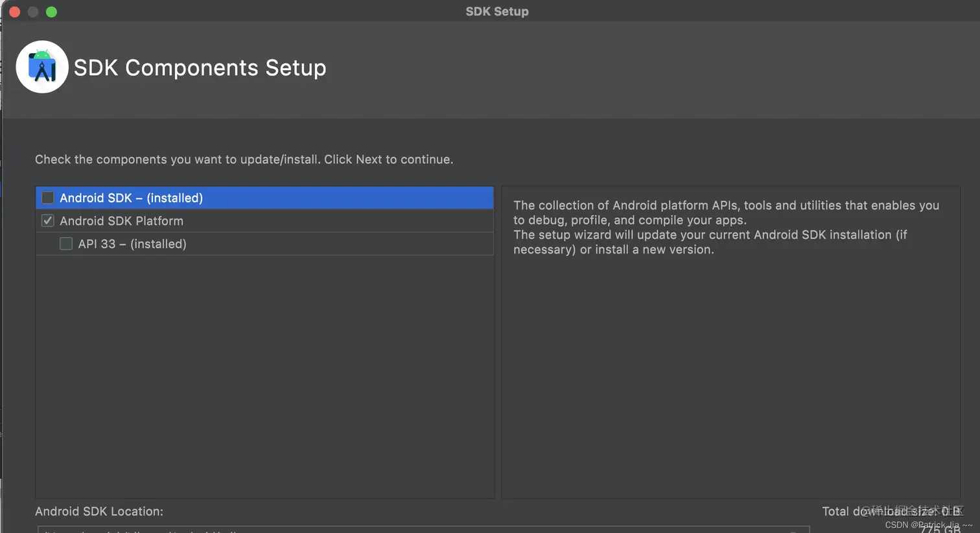Image resolution: width=980 pixels, height=533 pixels.
Task: Enable the API 33 checkbox
Action: point(66,244)
